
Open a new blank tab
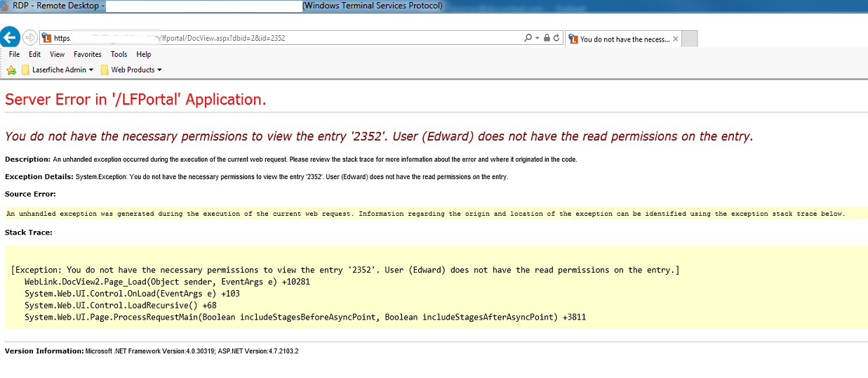690,39
